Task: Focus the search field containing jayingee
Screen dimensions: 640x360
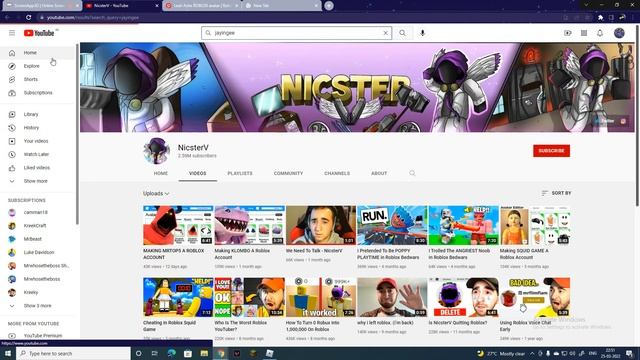Action: point(296,33)
